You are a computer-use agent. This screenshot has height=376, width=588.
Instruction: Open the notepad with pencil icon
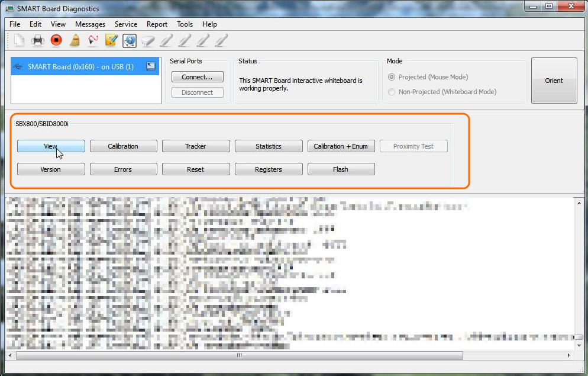[x=111, y=40]
